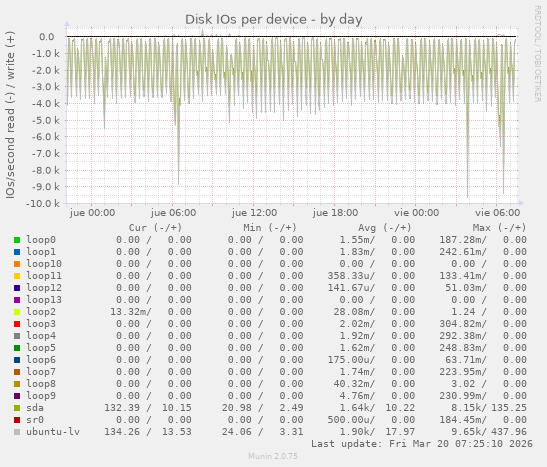
Task: Select the 'loop8' legend label
Action: [x=41, y=384]
